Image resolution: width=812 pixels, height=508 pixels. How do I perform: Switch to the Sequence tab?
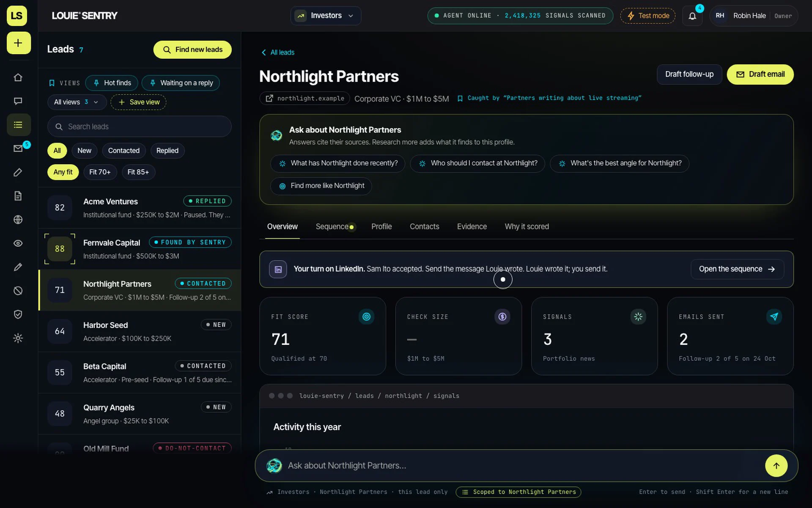tap(335, 227)
